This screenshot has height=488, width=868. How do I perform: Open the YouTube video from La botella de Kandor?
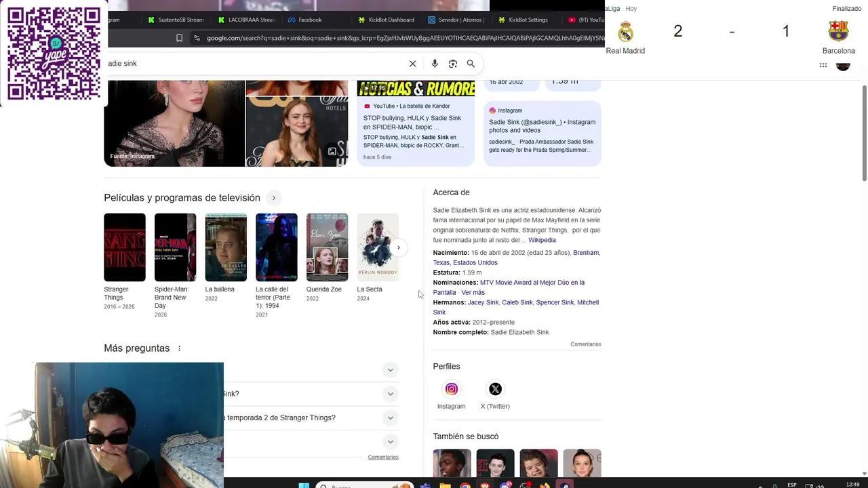pos(416,123)
